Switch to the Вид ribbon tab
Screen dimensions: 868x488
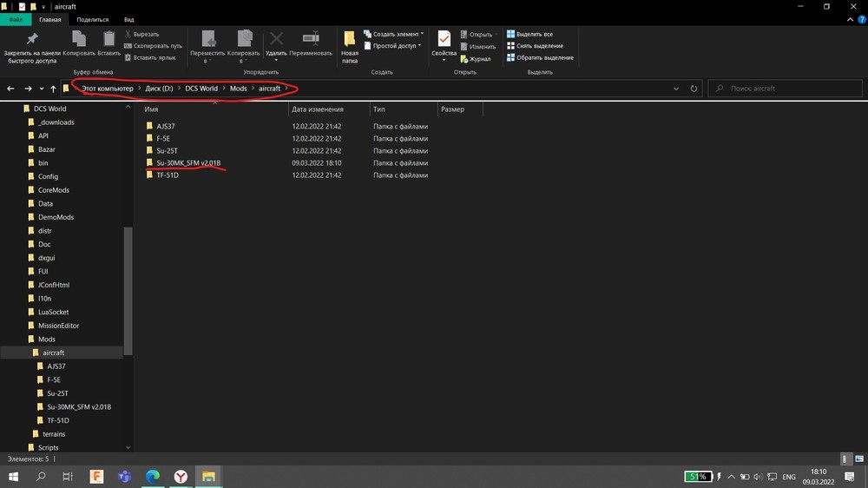pyautogui.click(x=129, y=19)
